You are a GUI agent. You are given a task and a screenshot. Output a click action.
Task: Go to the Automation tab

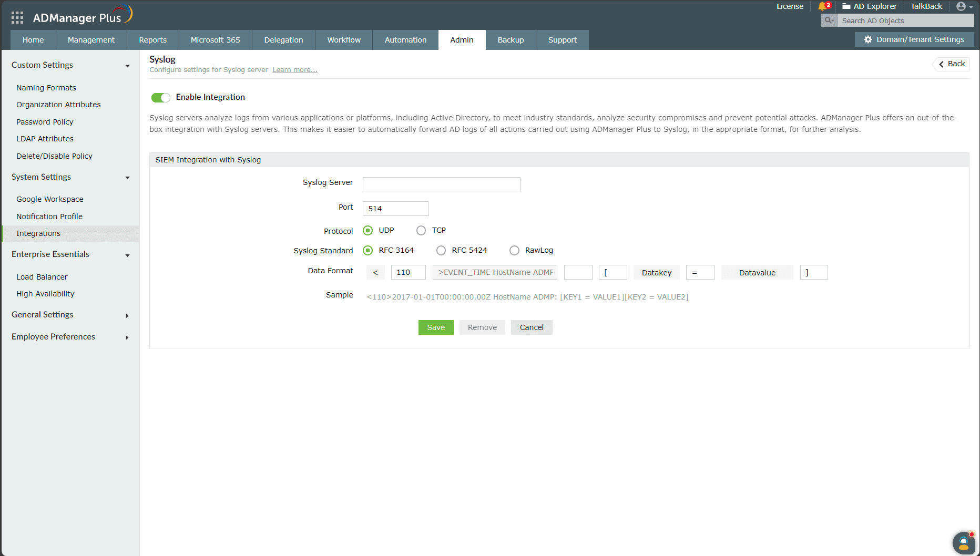405,40
